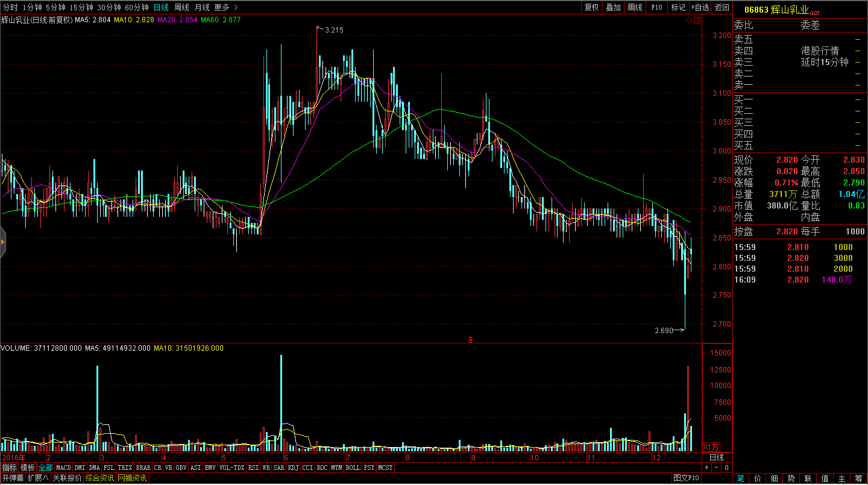Open the 模板 templates tab
This screenshot has width=868, height=485.
tap(28, 468)
